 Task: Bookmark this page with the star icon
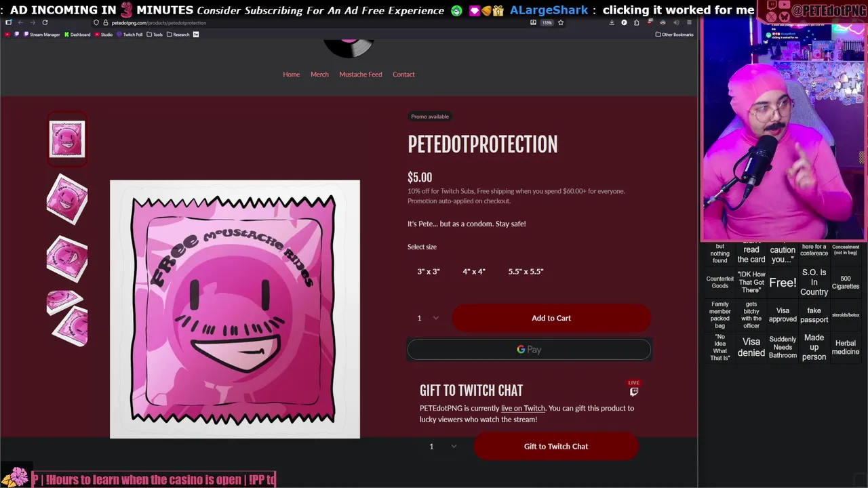[560, 22]
